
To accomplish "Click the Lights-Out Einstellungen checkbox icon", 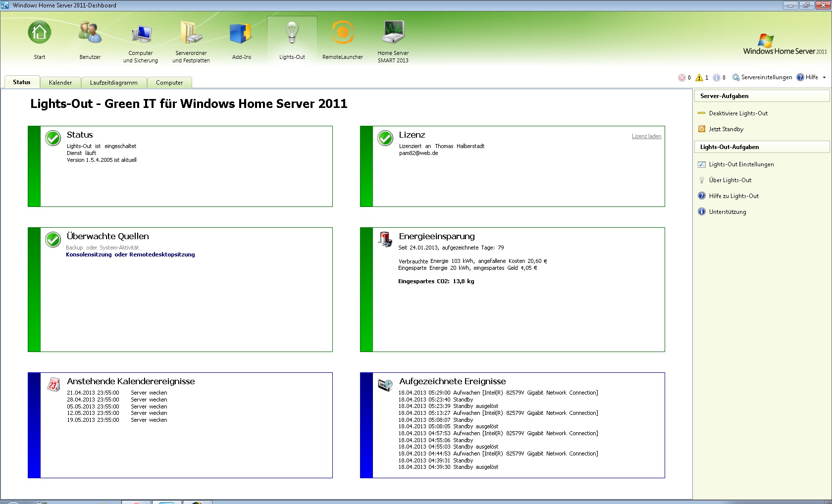I will (x=702, y=164).
